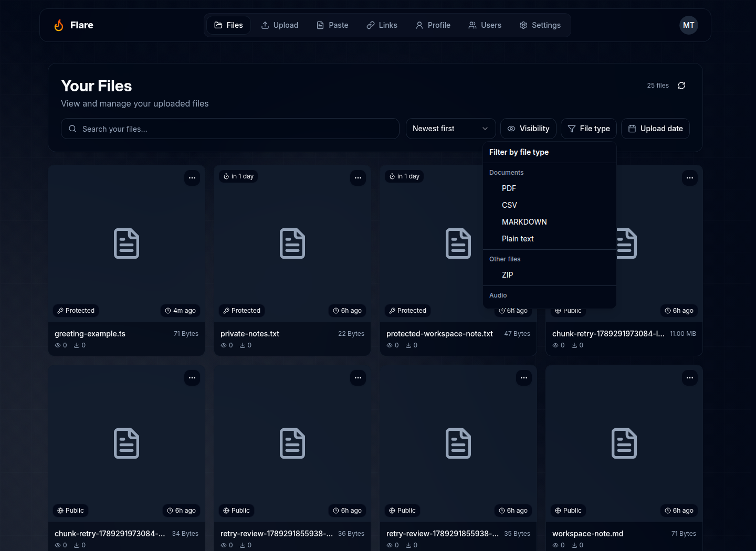Click 11.00 MB file size text

tap(683, 334)
